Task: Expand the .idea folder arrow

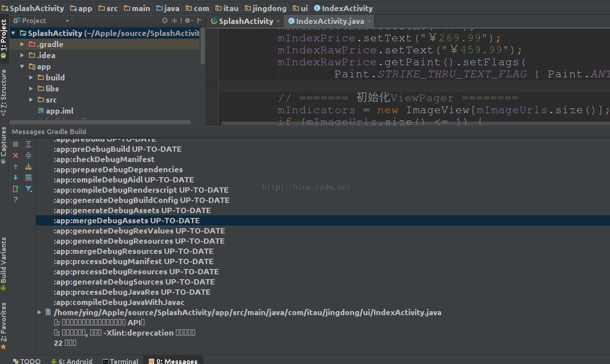Action: click(x=22, y=55)
